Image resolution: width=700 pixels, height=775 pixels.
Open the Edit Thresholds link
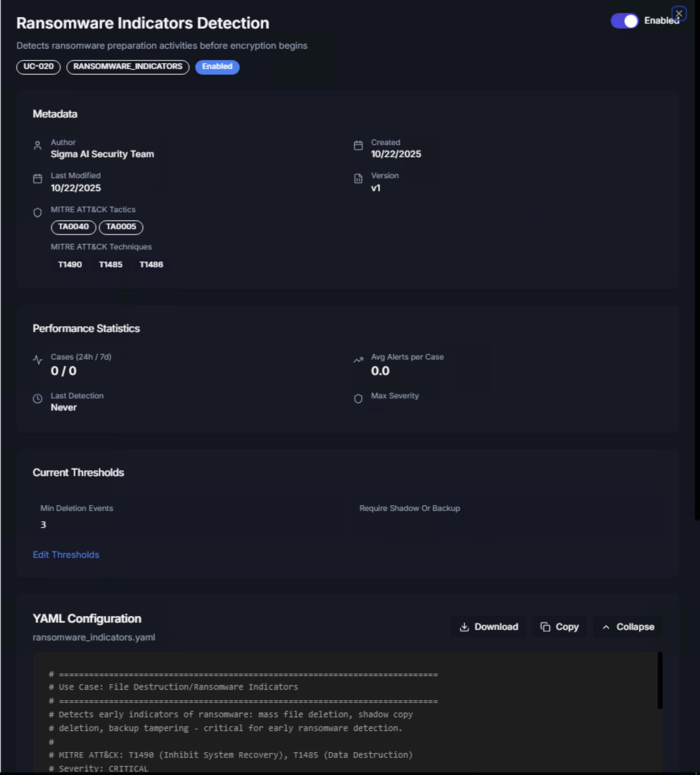pyautogui.click(x=66, y=554)
